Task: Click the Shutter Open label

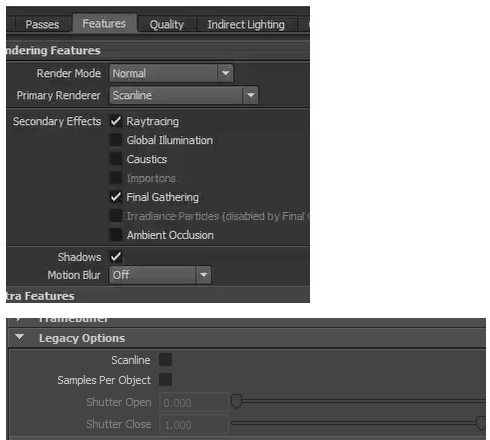Action: coord(119,402)
